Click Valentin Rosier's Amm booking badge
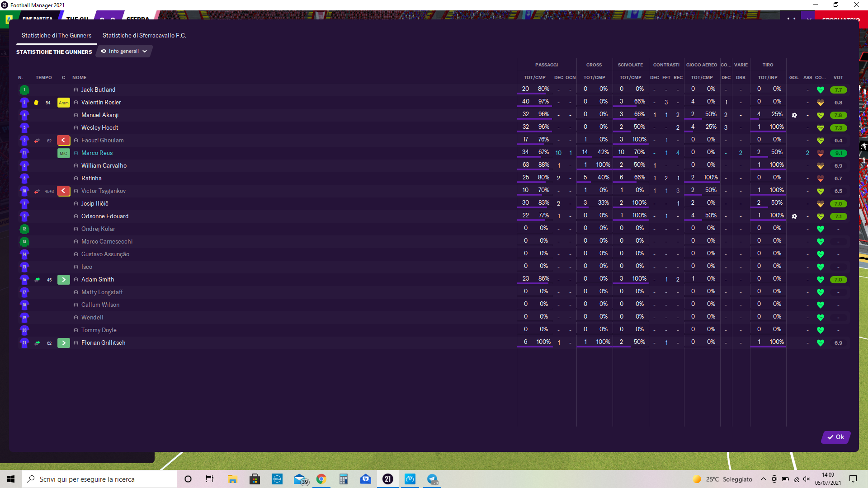 (64, 103)
